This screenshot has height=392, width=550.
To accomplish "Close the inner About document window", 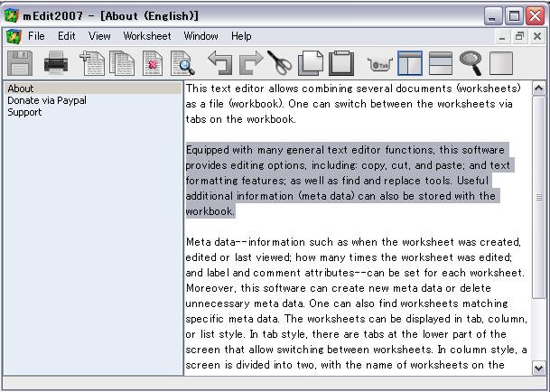I will pyautogui.click(x=537, y=36).
